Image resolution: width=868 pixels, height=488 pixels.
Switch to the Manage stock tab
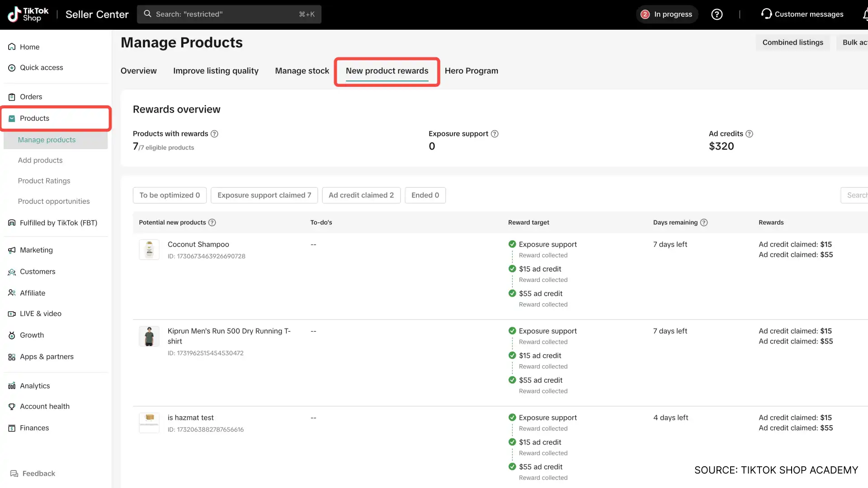pyautogui.click(x=302, y=71)
